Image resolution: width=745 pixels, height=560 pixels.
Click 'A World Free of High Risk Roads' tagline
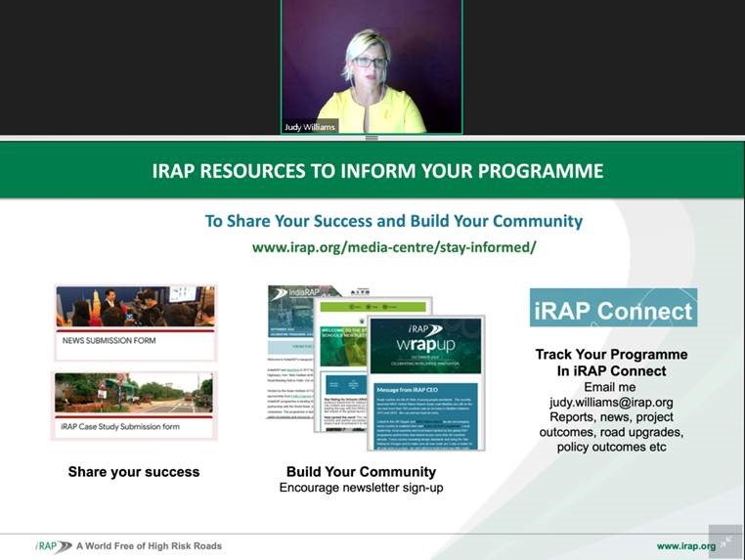pyautogui.click(x=149, y=546)
